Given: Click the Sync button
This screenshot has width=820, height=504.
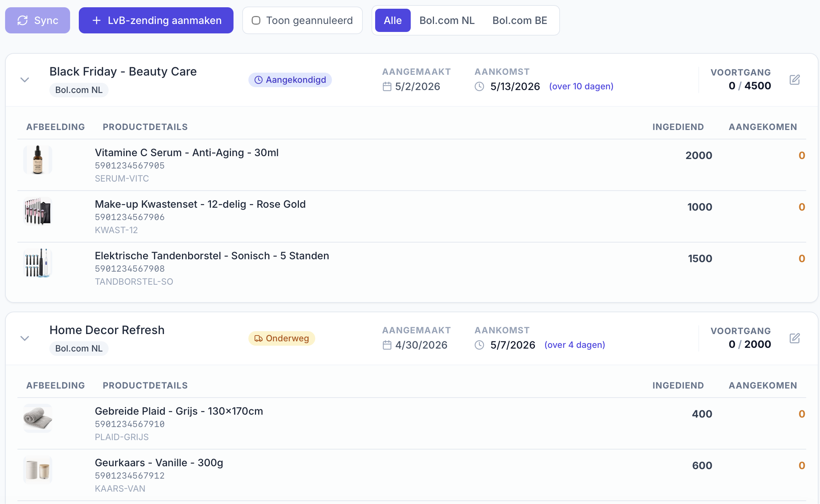Looking at the screenshot, I should (37, 20).
